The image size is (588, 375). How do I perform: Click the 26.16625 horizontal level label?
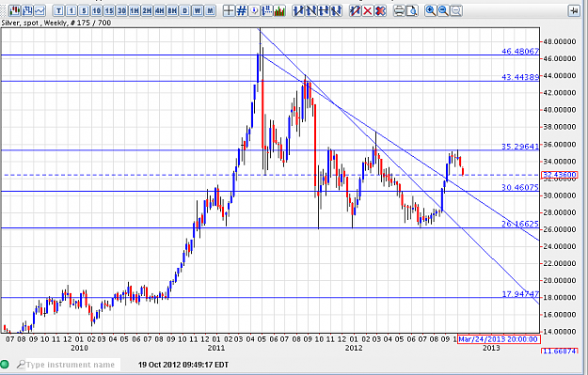pos(520,224)
